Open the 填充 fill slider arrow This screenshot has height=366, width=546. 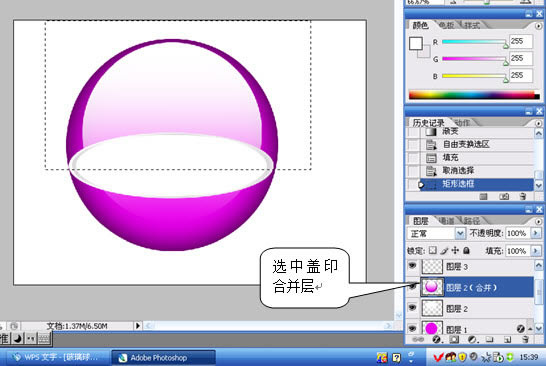536,250
